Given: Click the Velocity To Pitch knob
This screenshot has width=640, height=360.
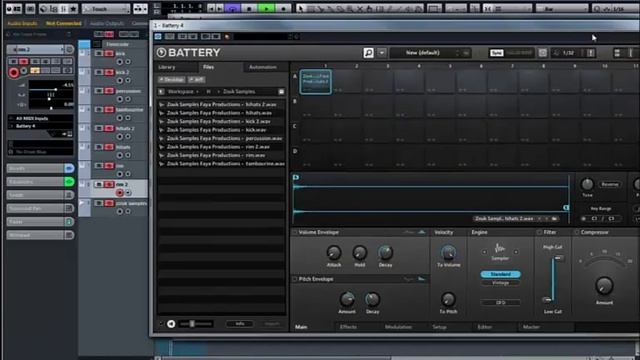Looking at the screenshot, I should click(x=448, y=300).
